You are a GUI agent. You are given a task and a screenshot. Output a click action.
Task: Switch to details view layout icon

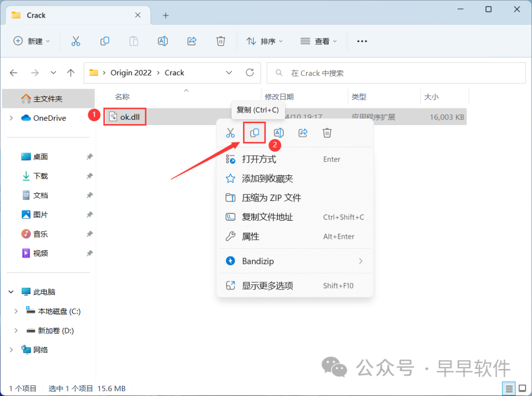click(x=509, y=388)
